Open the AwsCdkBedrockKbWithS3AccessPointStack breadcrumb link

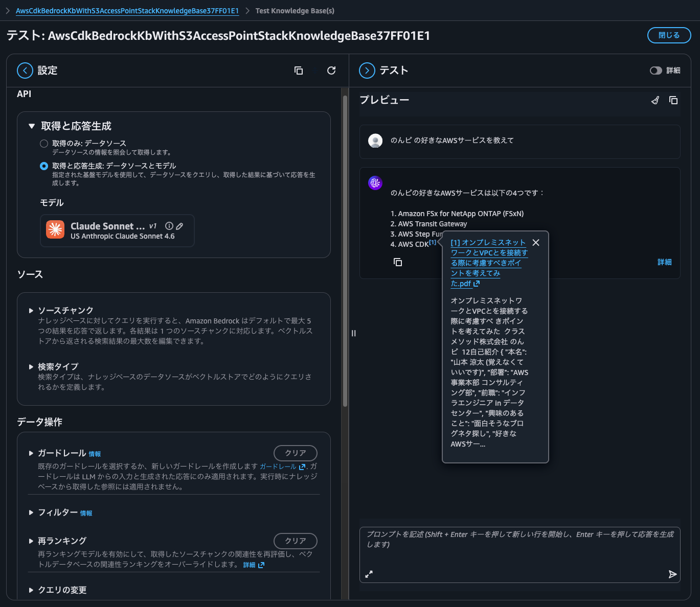pyautogui.click(x=126, y=10)
